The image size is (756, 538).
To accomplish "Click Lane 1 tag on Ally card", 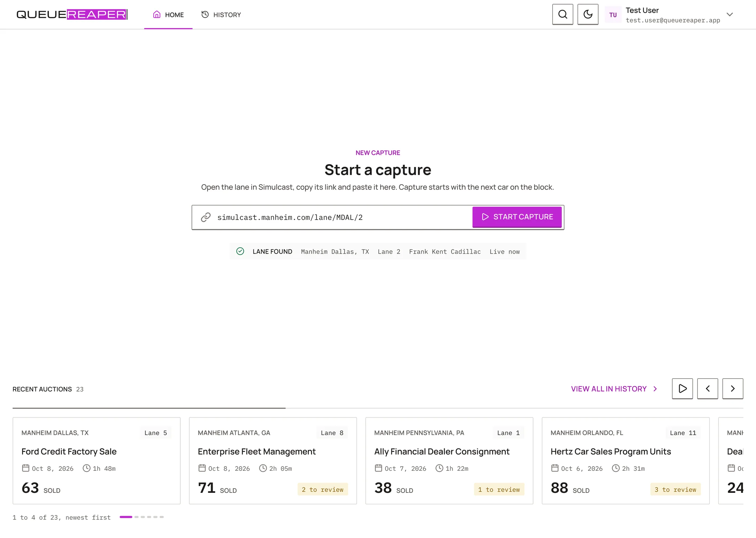I will (509, 433).
